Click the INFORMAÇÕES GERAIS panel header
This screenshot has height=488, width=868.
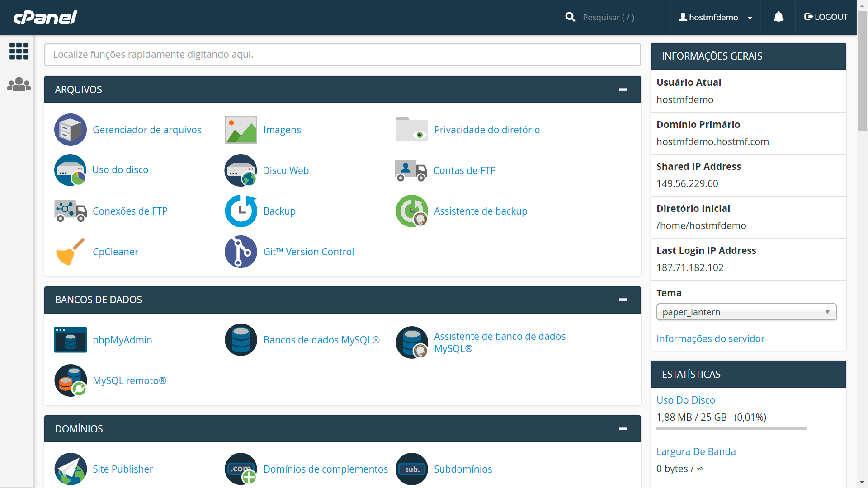749,56
